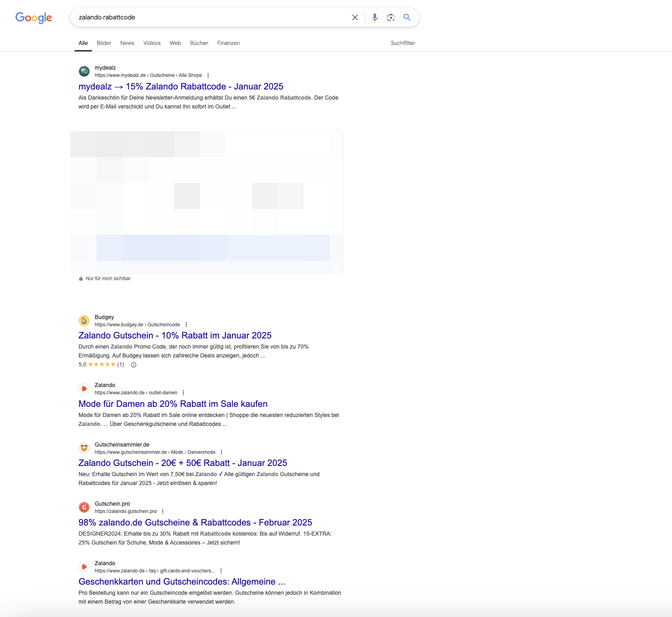672x617 pixels.
Task: Switch to the Videos tab
Action: pyautogui.click(x=151, y=43)
